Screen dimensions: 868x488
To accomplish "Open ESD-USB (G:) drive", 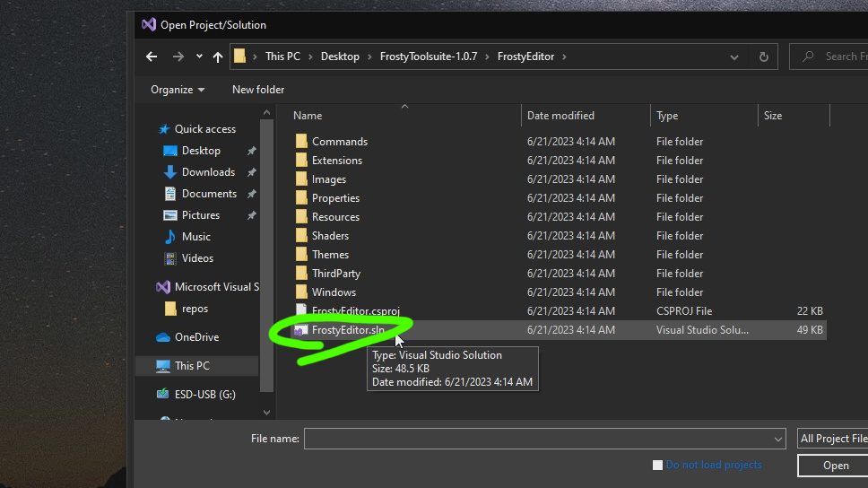I will [204, 395].
